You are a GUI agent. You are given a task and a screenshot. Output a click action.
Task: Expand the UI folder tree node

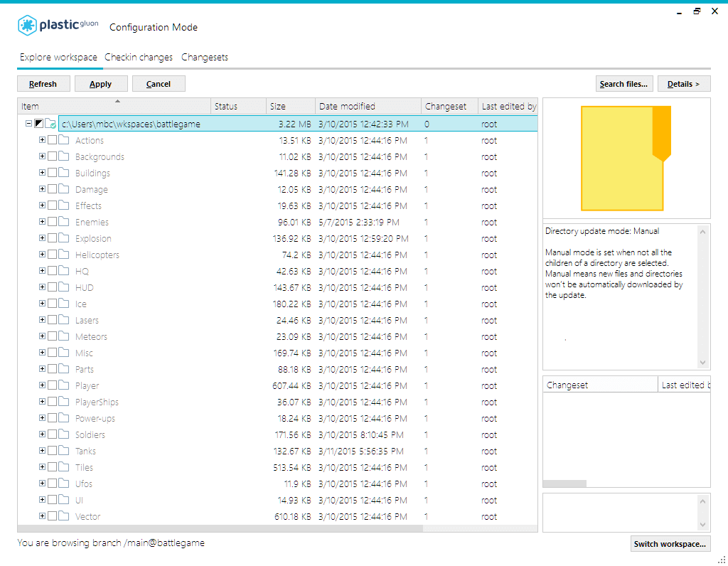click(x=42, y=500)
